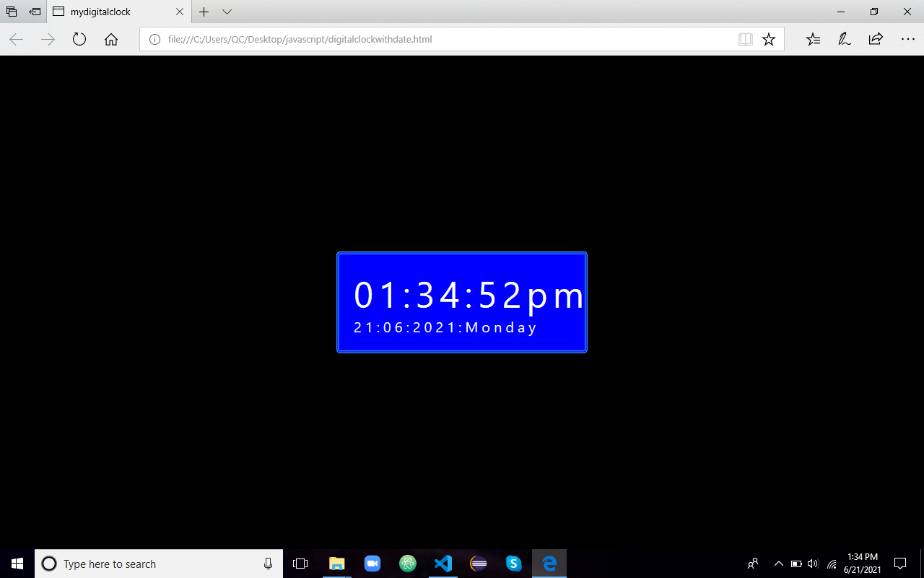The width and height of the screenshot is (924, 578).
Task: Show tab previews chevron dropdown
Action: (x=227, y=12)
